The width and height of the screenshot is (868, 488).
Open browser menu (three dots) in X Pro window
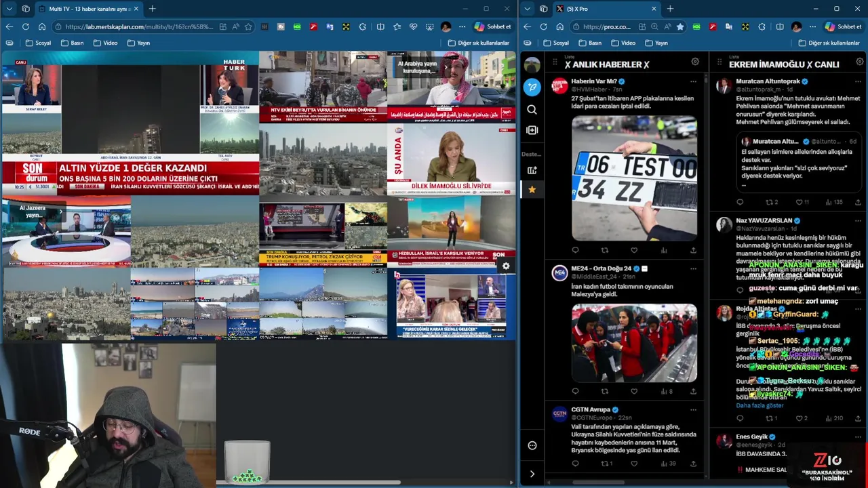click(812, 26)
